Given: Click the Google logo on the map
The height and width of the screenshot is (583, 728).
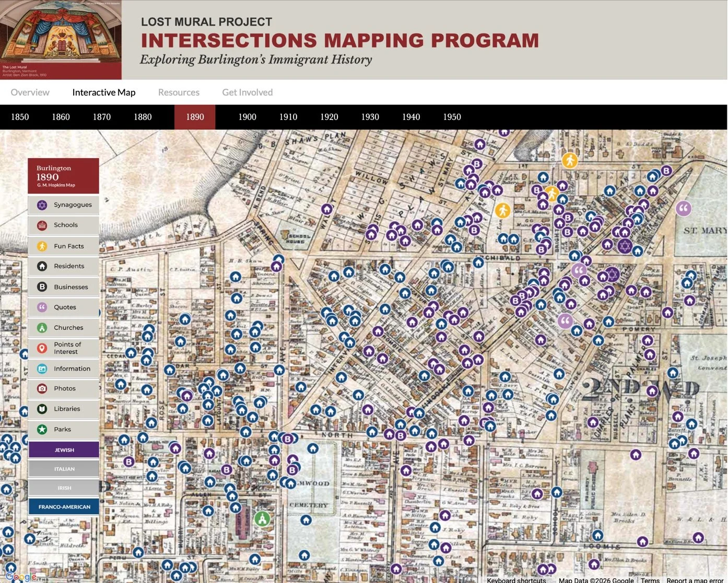Looking at the screenshot, I should click(x=21, y=576).
